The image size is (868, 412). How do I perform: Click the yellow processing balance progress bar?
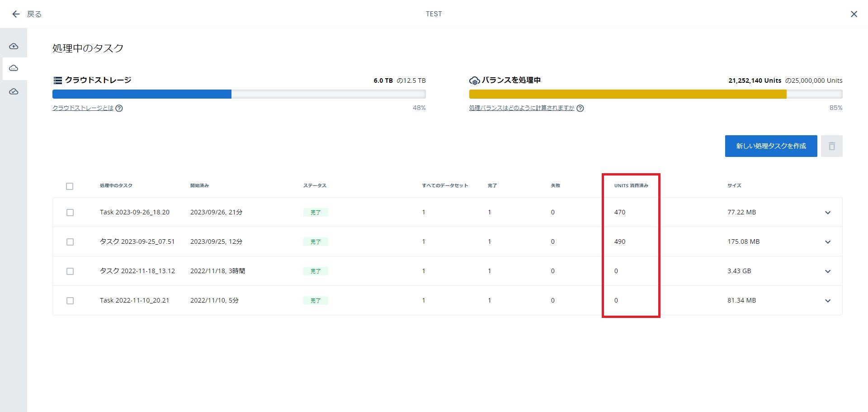click(x=656, y=94)
